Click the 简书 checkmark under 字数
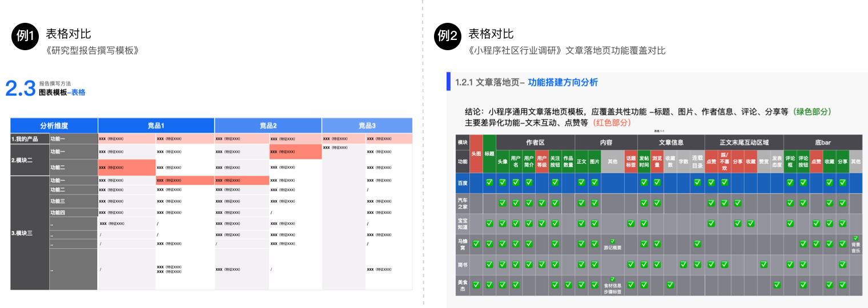This screenshot has width=868, height=308. click(x=684, y=265)
